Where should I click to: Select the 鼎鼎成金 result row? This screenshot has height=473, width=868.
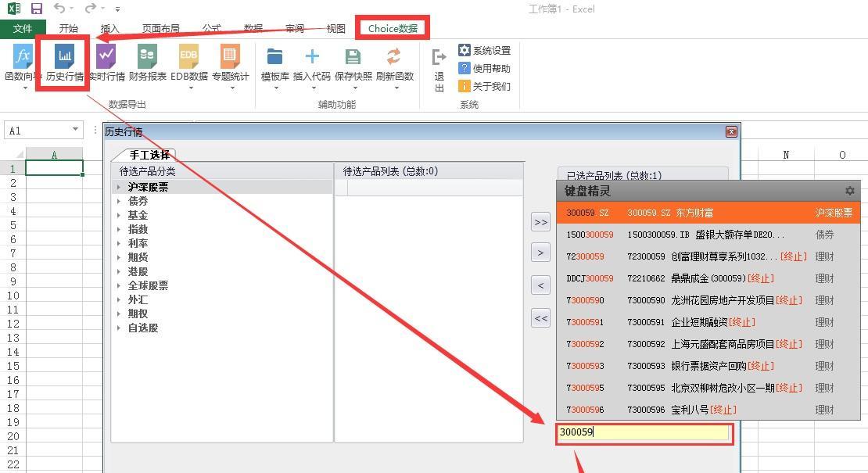coord(708,278)
